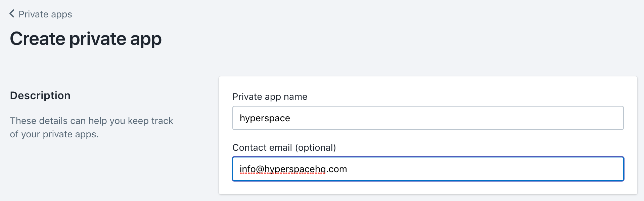The width and height of the screenshot is (644, 201).
Task: Place cursor after ".com" in the email field
Action: click(348, 169)
